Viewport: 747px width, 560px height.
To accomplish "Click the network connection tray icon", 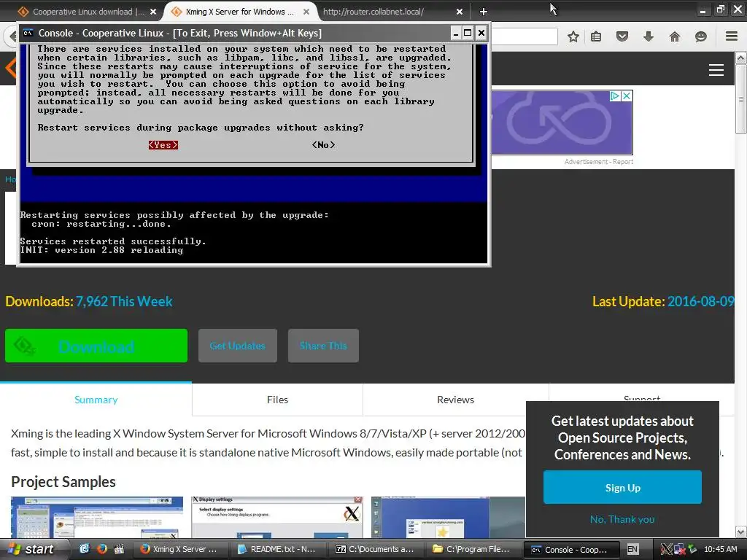I will [x=679, y=549].
